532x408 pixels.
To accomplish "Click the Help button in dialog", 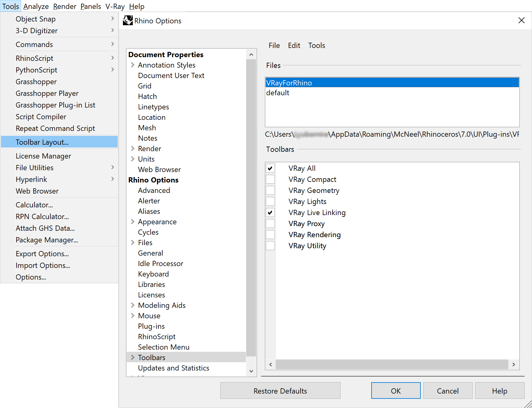I will coord(500,390).
